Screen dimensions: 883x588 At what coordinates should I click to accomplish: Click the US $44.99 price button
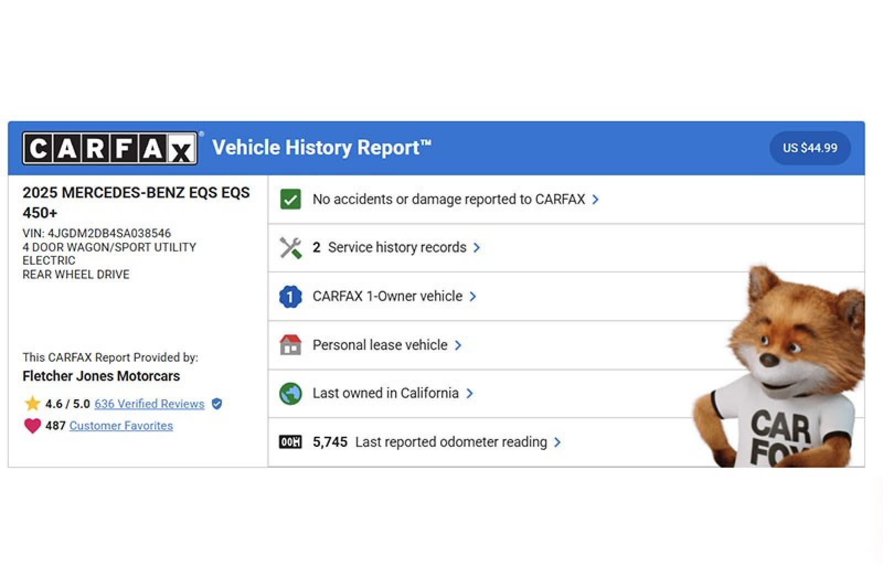(810, 148)
